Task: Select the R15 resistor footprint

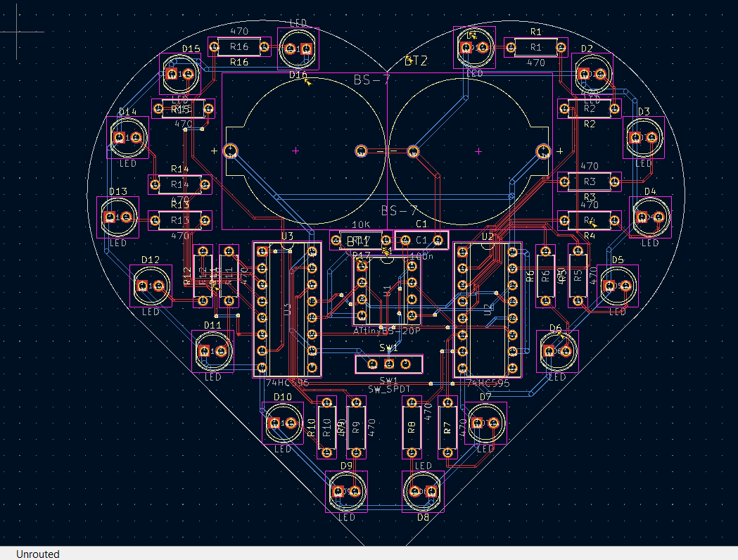Action: click(x=183, y=109)
